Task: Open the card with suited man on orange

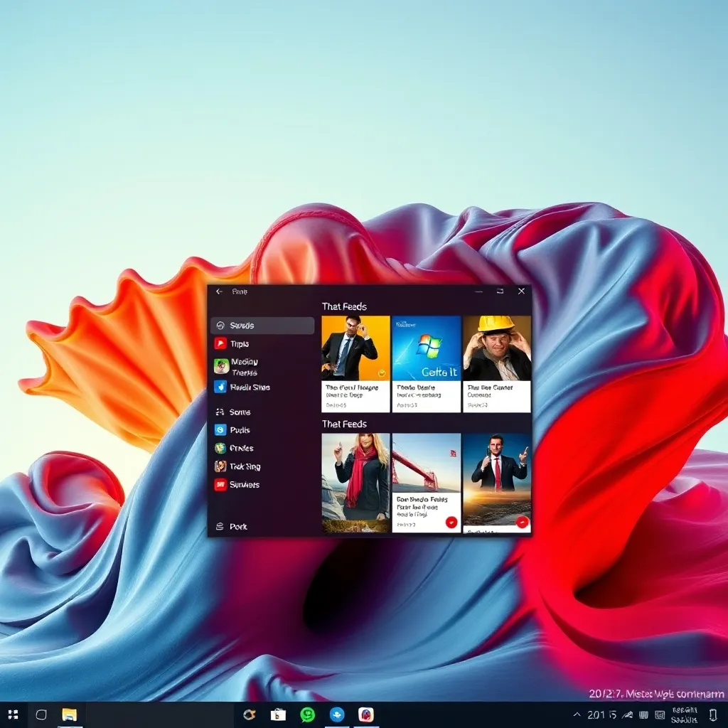Action: [x=355, y=364]
